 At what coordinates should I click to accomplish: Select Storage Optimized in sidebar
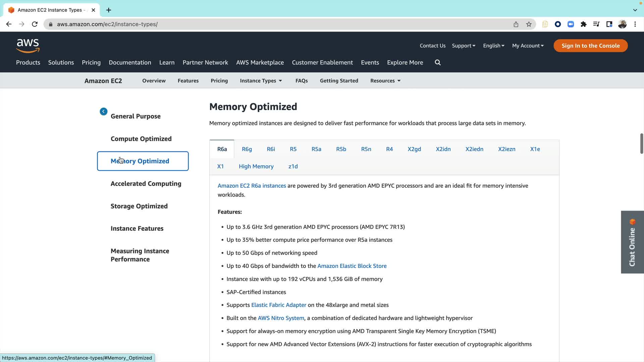139,206
